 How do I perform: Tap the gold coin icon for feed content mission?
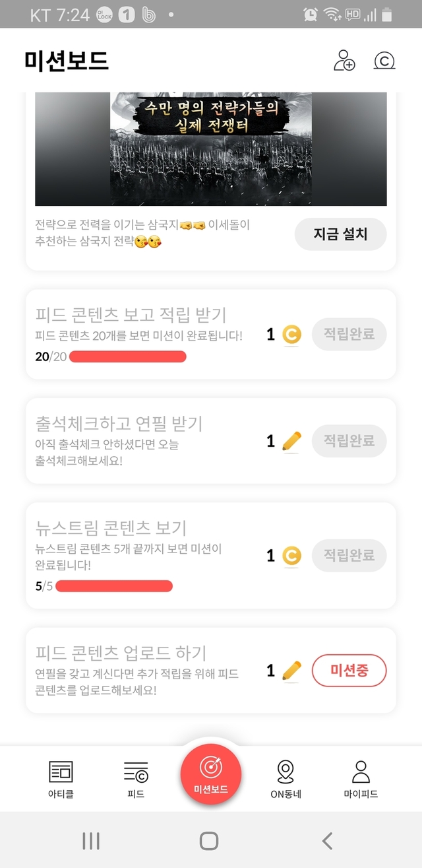click(x=291, y=335)
